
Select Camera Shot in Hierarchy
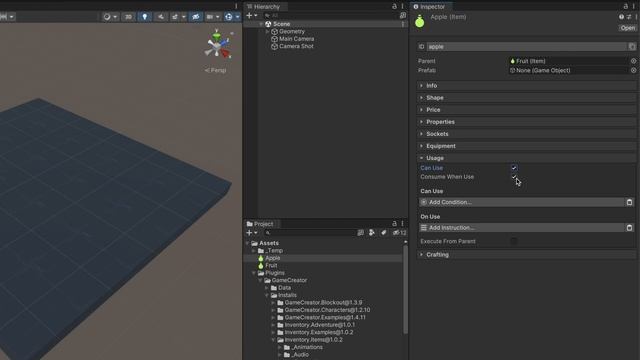pyautogui.click(x=296, y=46)
